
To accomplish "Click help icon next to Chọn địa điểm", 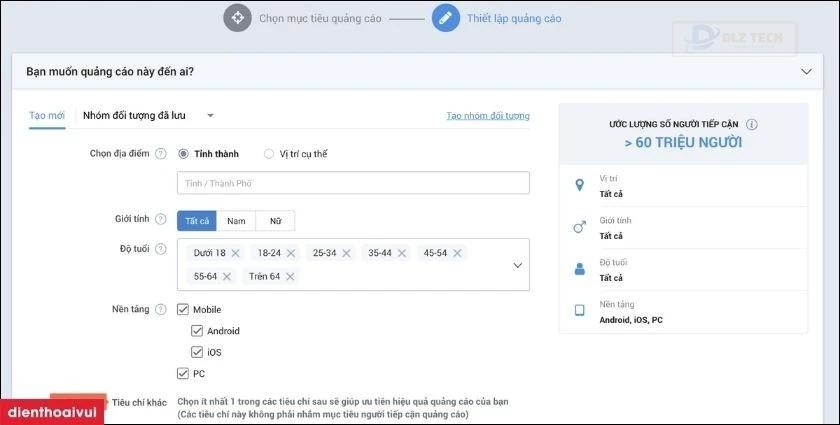I will tap(161, 154).
